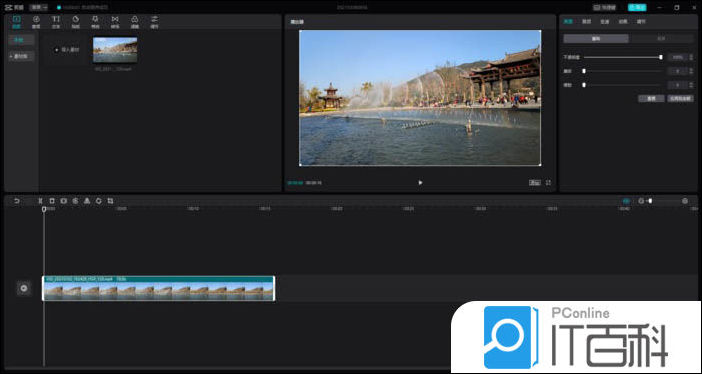Viewport: 702px width, 374px height.
Task: Click the skin smoothing value field
Action: [678, 71]
